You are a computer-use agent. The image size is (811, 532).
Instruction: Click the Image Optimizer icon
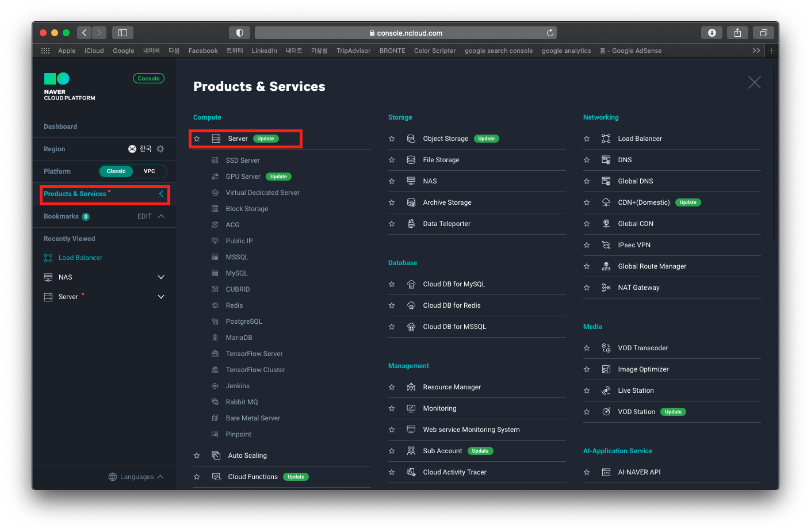606,369
